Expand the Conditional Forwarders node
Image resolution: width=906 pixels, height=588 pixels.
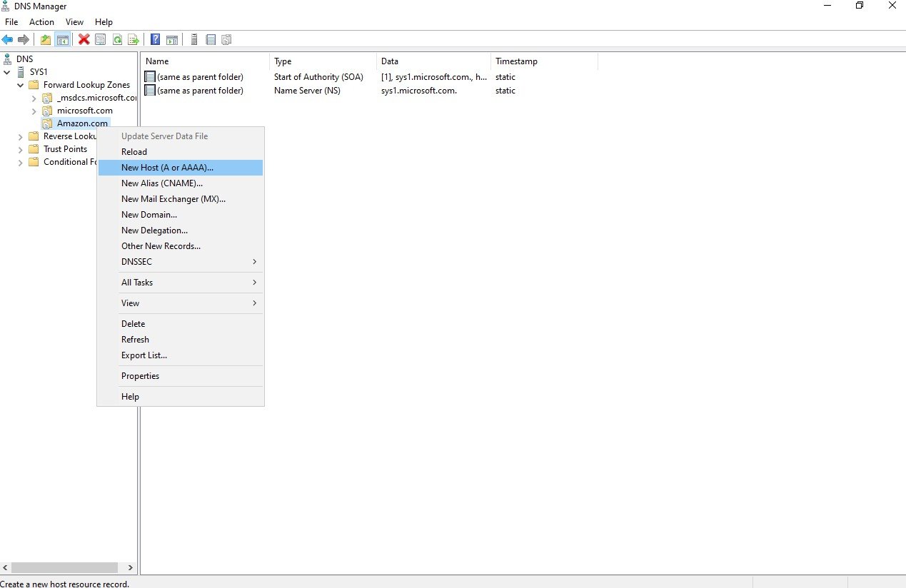[21, 162]
